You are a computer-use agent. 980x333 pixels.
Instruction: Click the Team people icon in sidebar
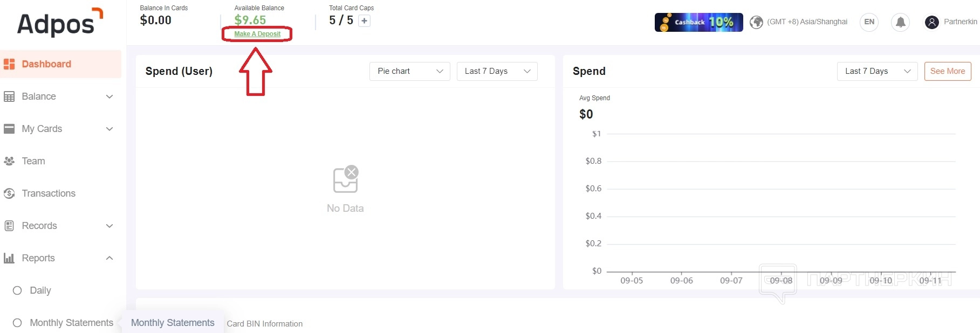9,161
